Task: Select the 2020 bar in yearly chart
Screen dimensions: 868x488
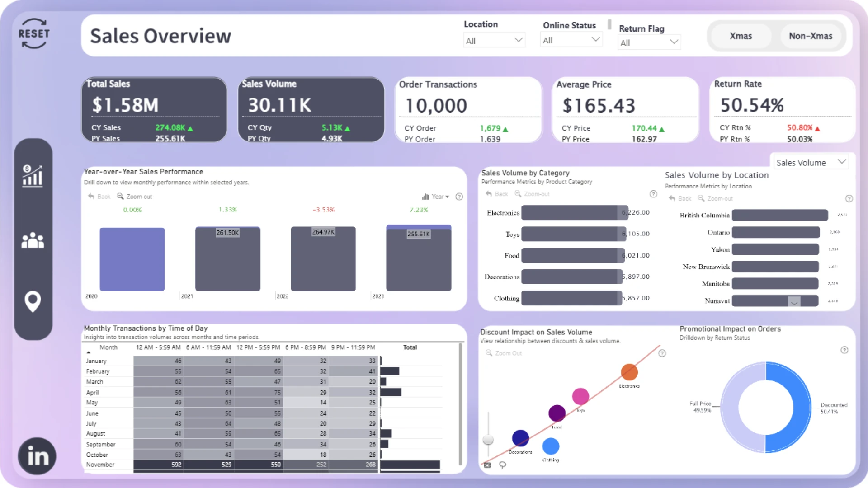Action: click(x=132, y=259)
